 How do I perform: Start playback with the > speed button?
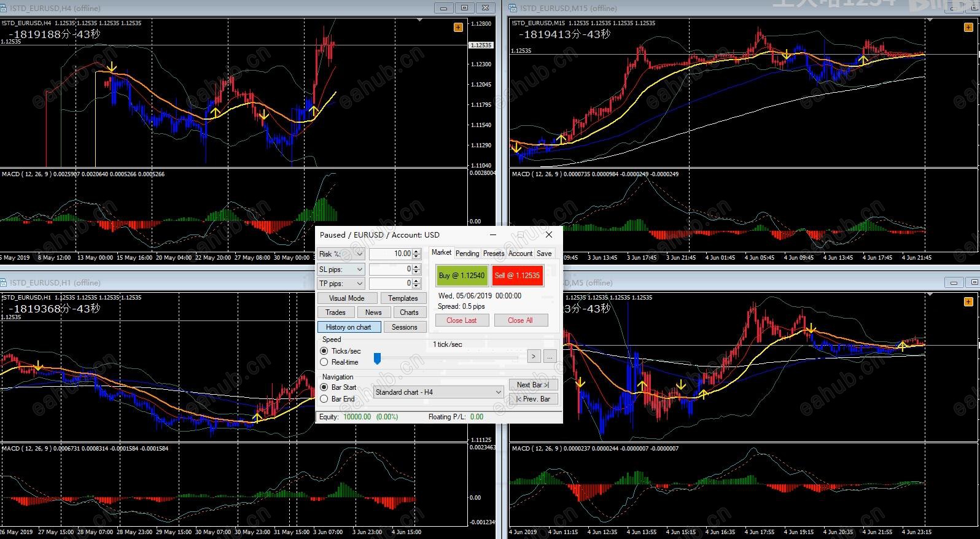[534, 356]
